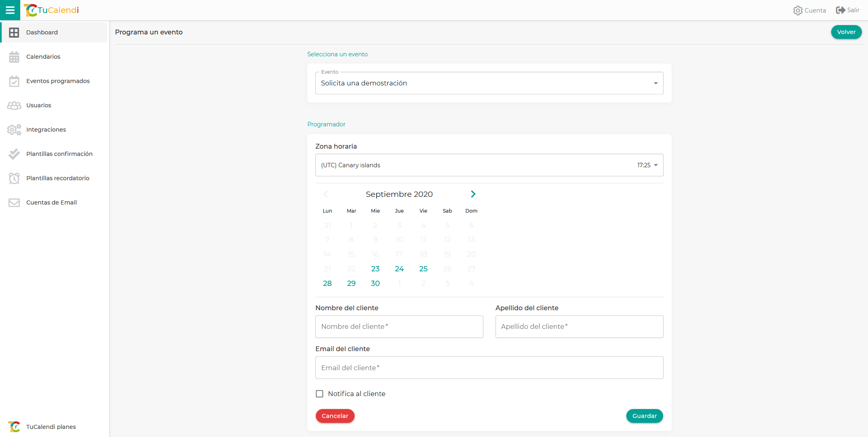Screen dimensions: 868x437
Task: Click the Notifica al cliente label
Action: click(356, 394)
